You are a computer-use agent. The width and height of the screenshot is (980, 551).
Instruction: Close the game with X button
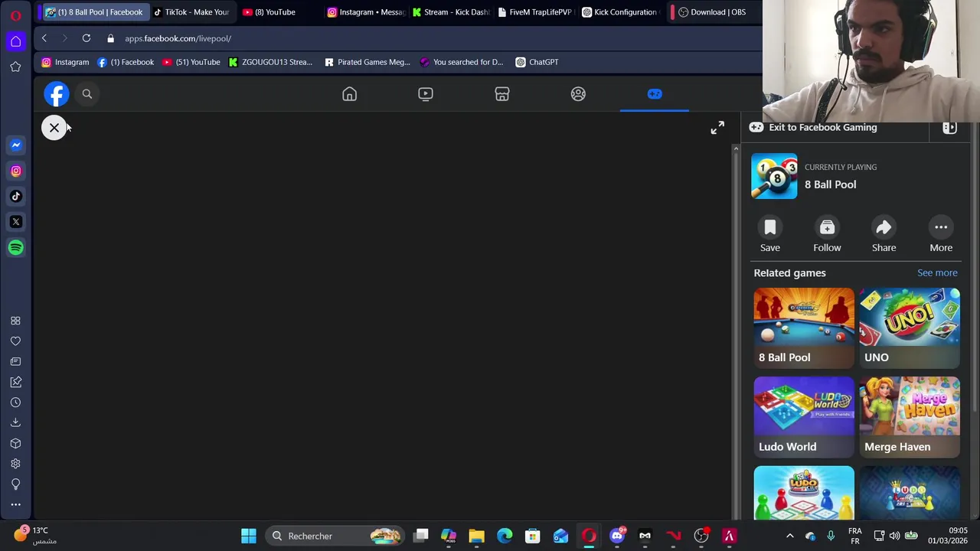[x=54, y=128]
